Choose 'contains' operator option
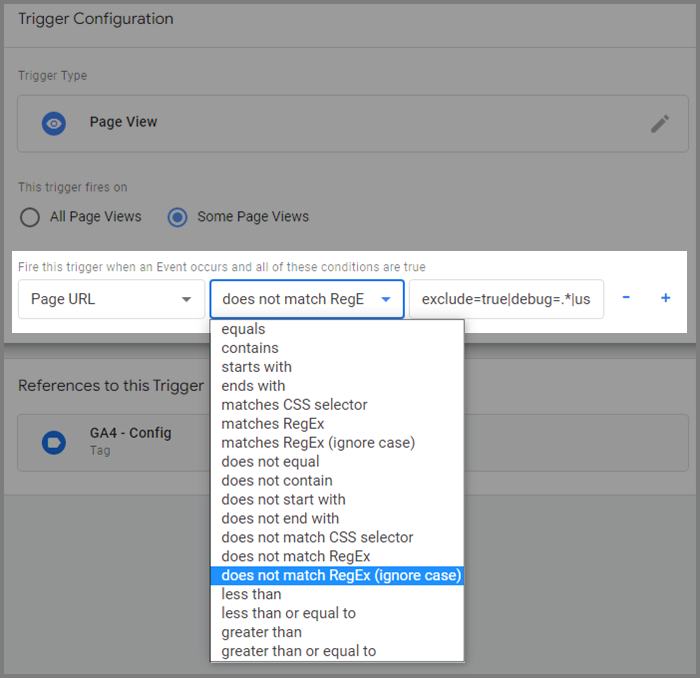Viewport: 700px width, 678px height. coord(337,348)
